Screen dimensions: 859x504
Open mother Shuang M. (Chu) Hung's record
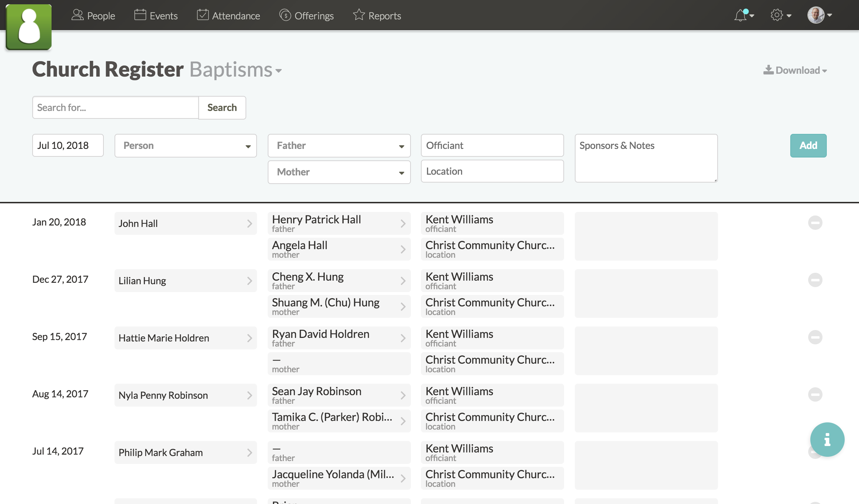click(339, 306)
